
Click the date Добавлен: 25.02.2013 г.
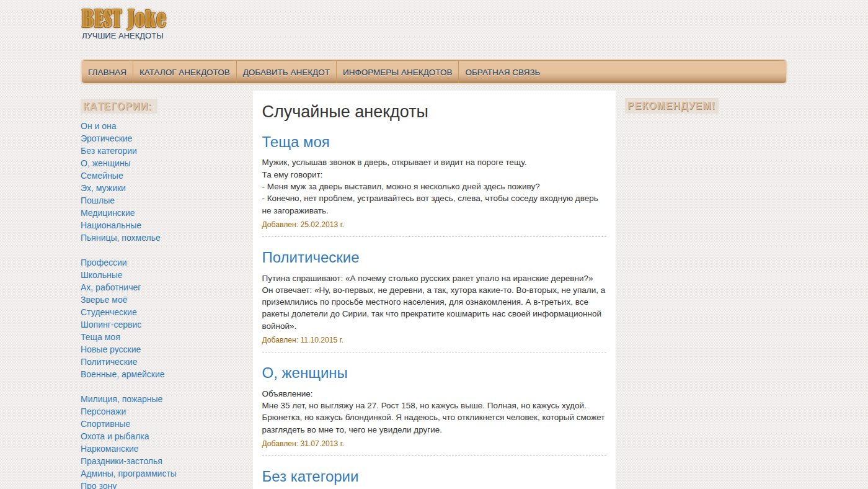click(303, 225)
